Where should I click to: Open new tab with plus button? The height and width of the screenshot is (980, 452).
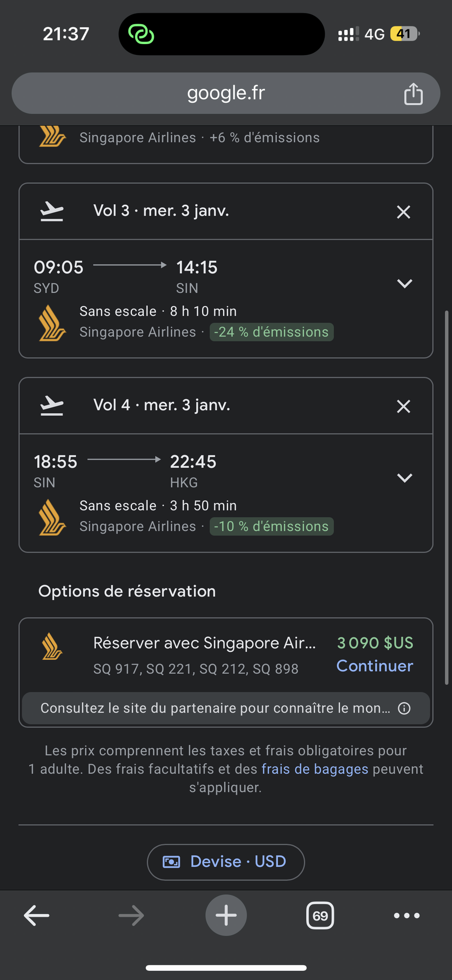pos(226,915)
